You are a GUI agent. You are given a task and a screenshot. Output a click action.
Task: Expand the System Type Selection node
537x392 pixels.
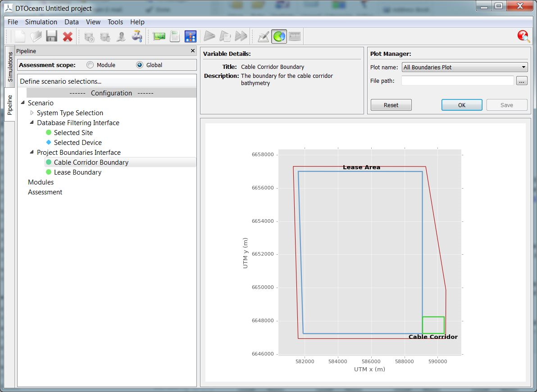[x=32, y=113]
